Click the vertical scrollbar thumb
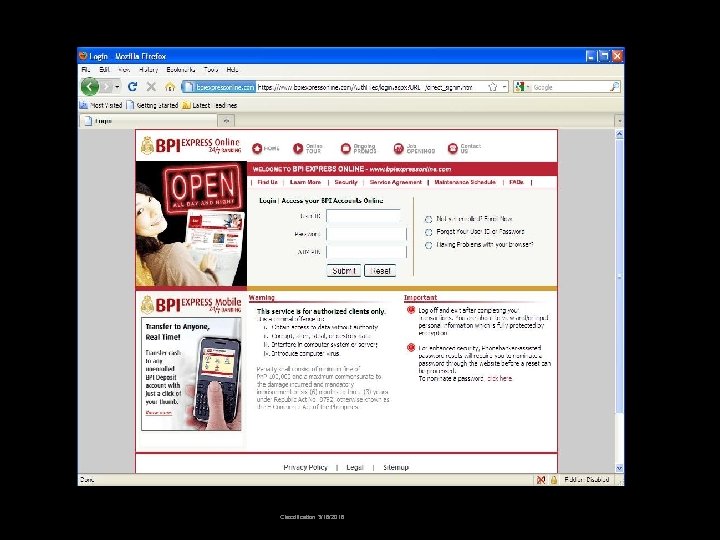Screen dimensions: 720x540 click(619, 276)
